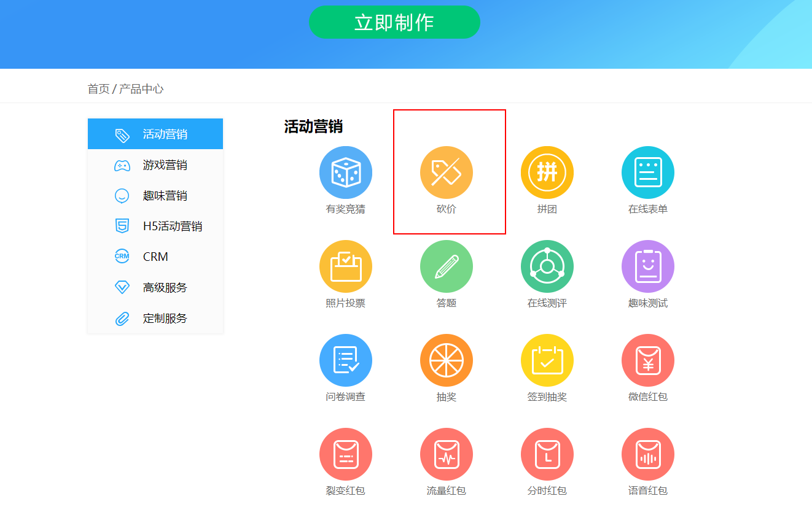Open the 在线表单 form icon
Viewport: 812px width, 515px height.
(x=648, y=172)
